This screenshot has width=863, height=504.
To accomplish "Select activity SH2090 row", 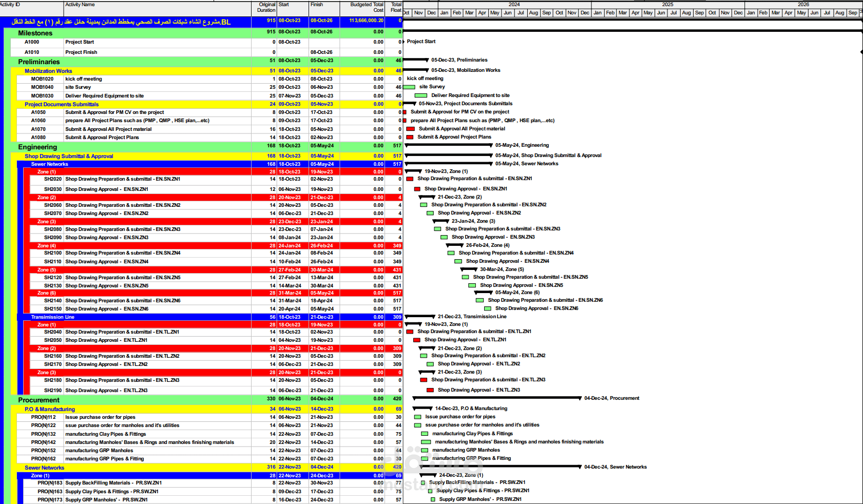I will [216, 238].
